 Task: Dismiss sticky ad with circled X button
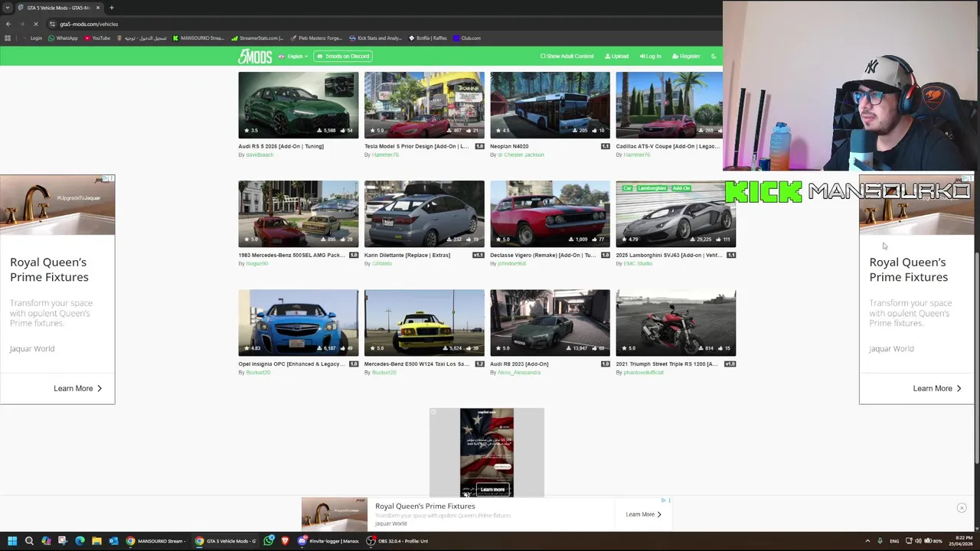pos(962,508)
